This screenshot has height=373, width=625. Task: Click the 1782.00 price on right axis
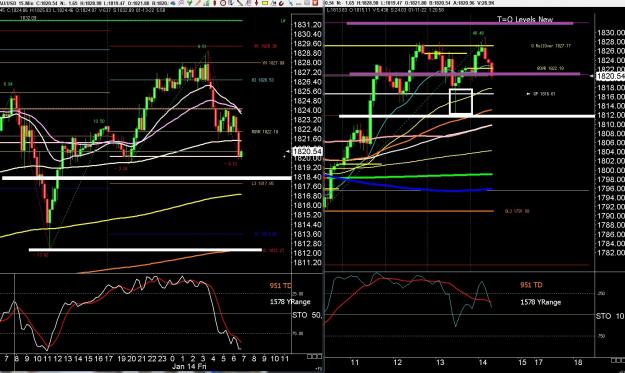(x=610, y=253)
